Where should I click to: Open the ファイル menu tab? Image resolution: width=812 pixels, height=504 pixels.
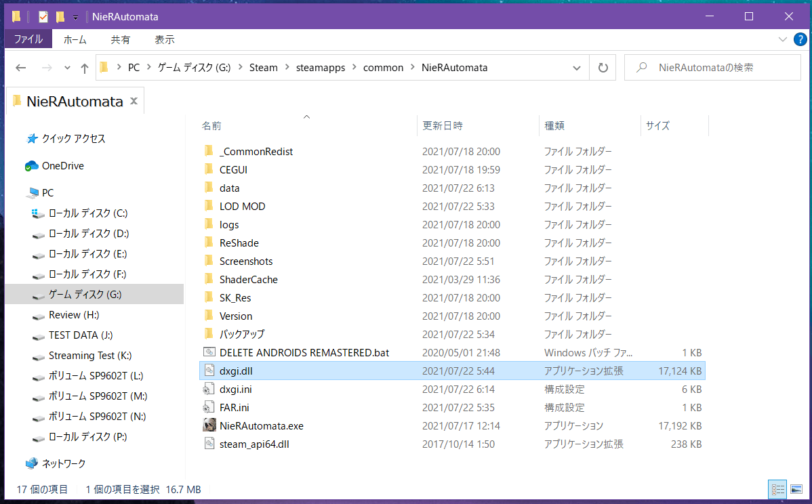tap(28, 39)
